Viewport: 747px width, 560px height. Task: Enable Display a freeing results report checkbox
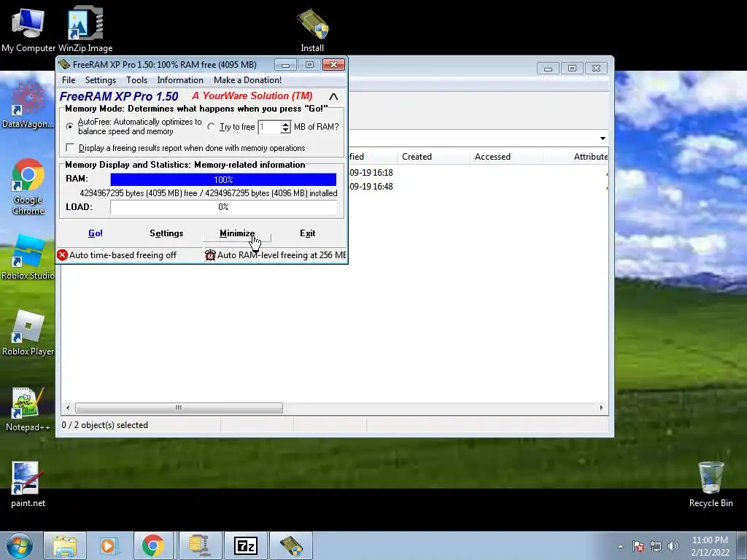(x=71, y=147)
